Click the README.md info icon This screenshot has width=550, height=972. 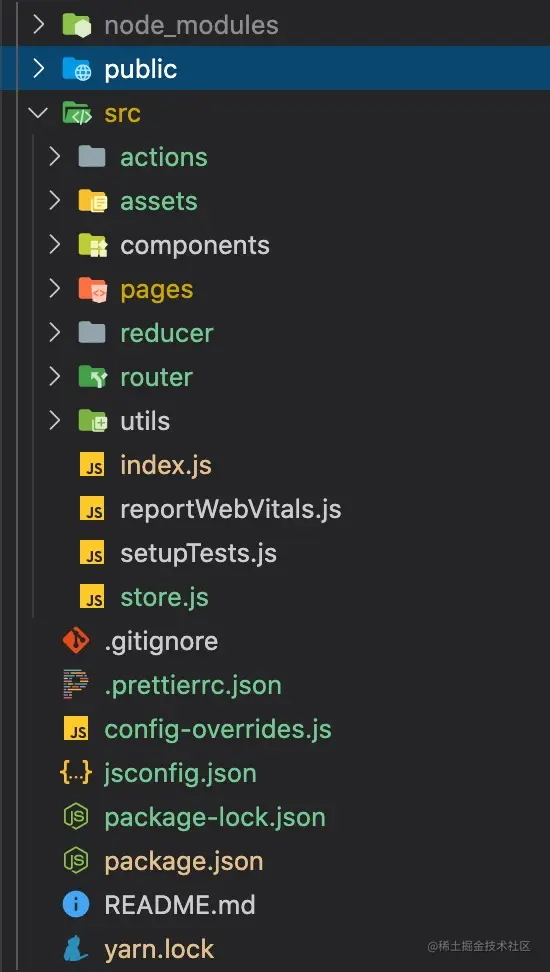coord(76,905)
